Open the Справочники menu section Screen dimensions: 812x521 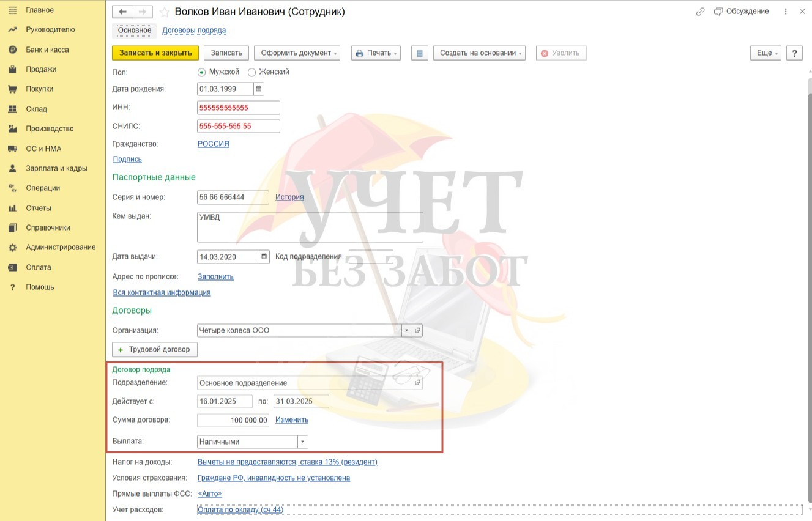click(x=48, y=227)
